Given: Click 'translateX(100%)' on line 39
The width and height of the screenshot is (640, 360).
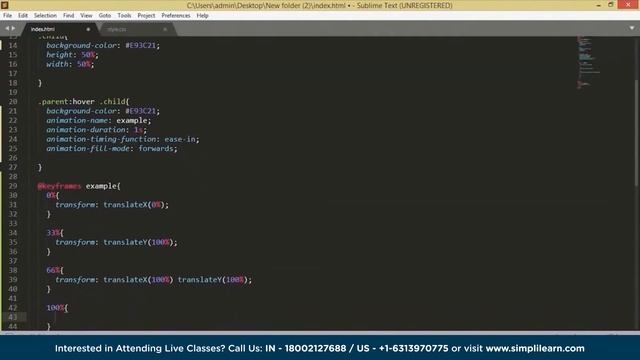Looking at the screenshot, I should click(138, 280).
